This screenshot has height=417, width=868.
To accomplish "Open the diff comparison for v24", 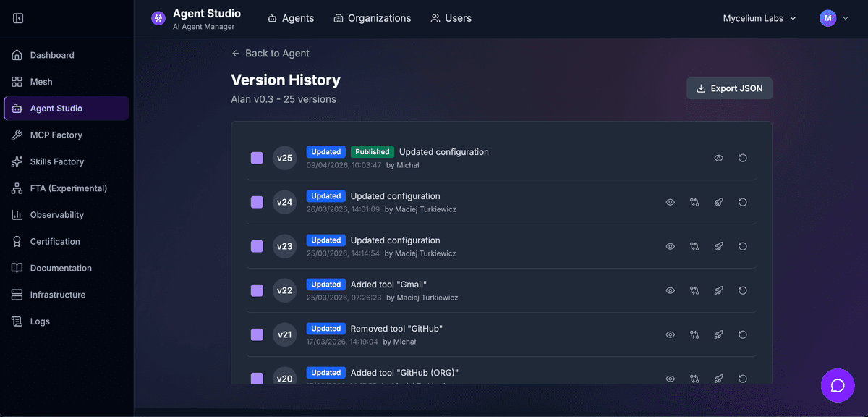I will (x=694, y=202).
